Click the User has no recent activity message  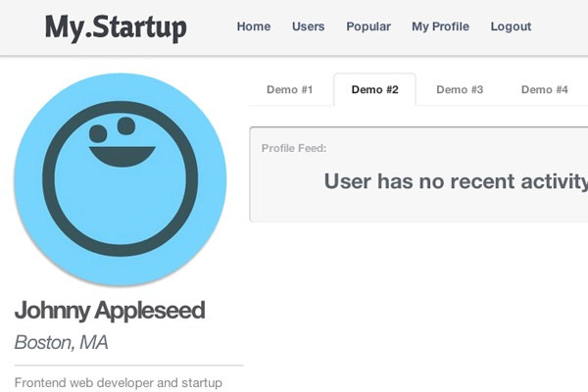click(456, 181)
